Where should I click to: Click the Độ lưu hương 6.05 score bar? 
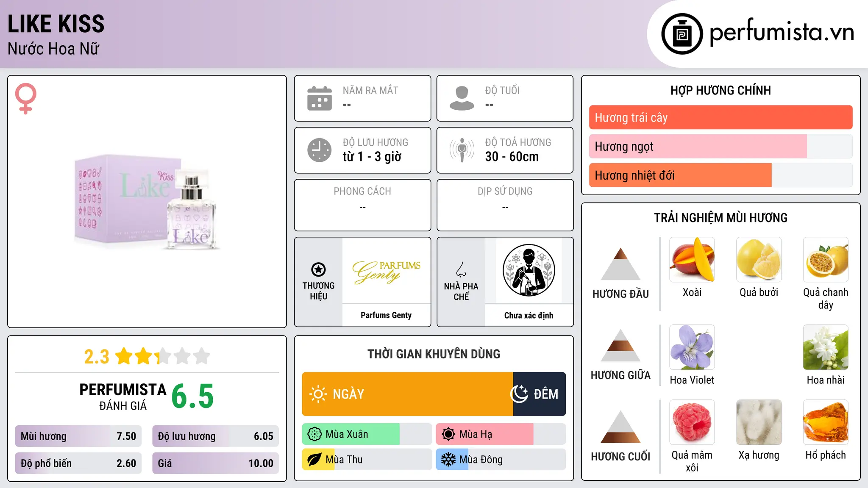click(x=215, y=436)
